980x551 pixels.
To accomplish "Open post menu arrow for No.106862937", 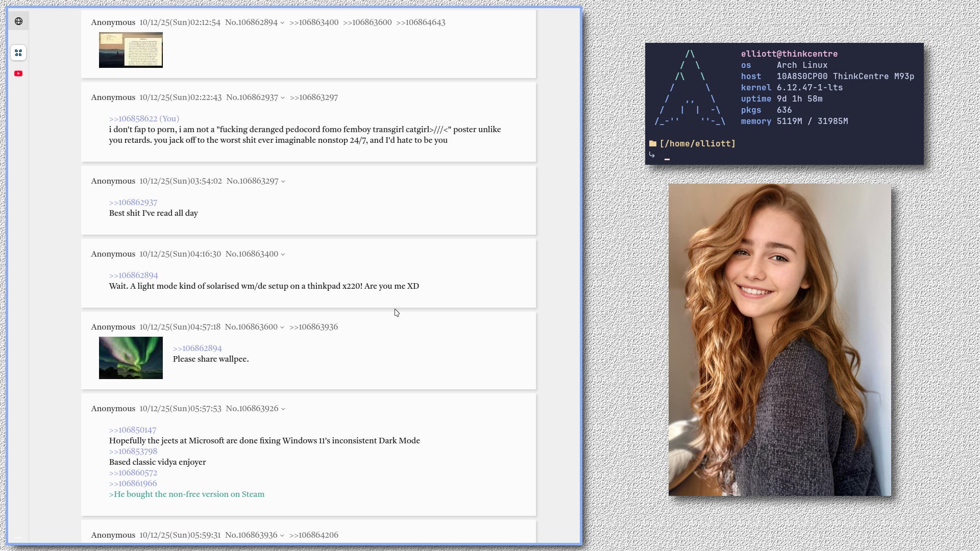I will pos(283,98).
